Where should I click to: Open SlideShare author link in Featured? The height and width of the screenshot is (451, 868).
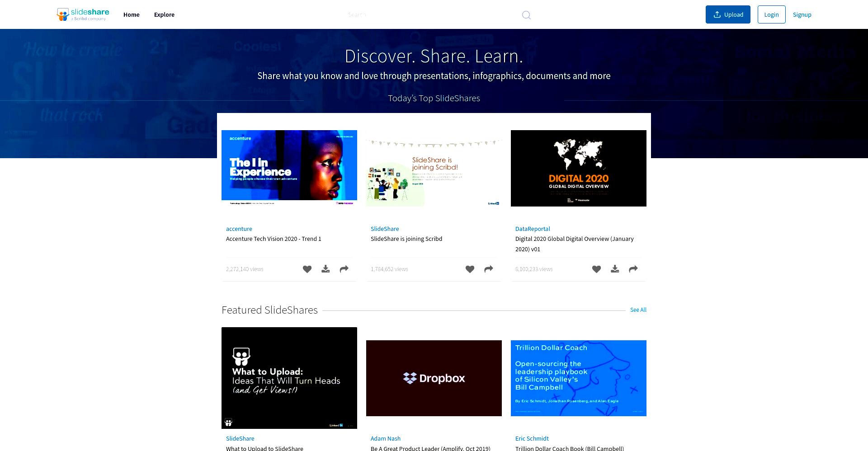tap(240, 438)
